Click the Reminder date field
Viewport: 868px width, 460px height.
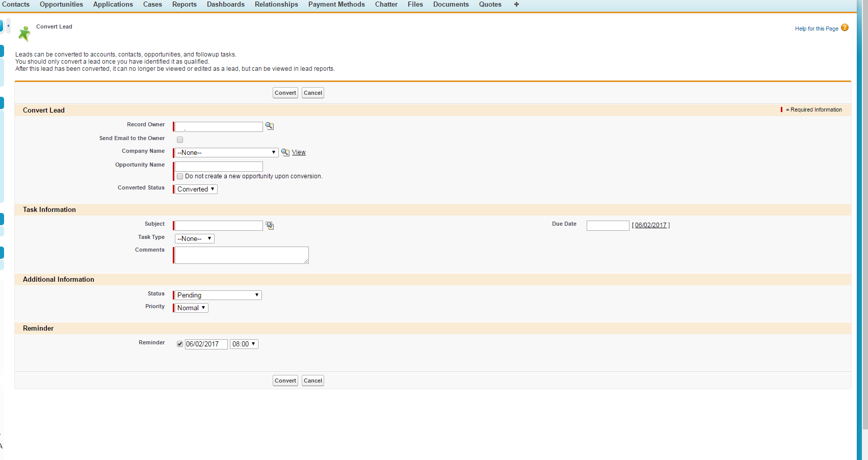pyautogui.click(x=206, y=344)
